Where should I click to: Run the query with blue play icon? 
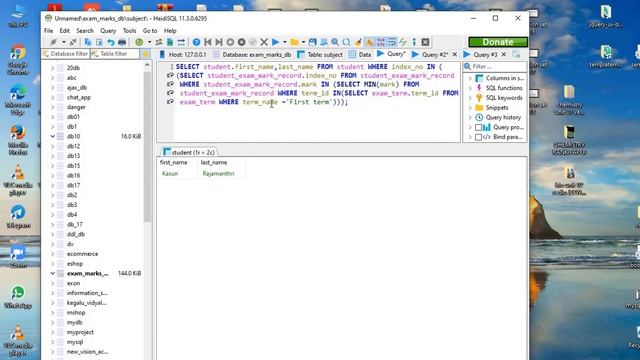click(x=276, y=42)
